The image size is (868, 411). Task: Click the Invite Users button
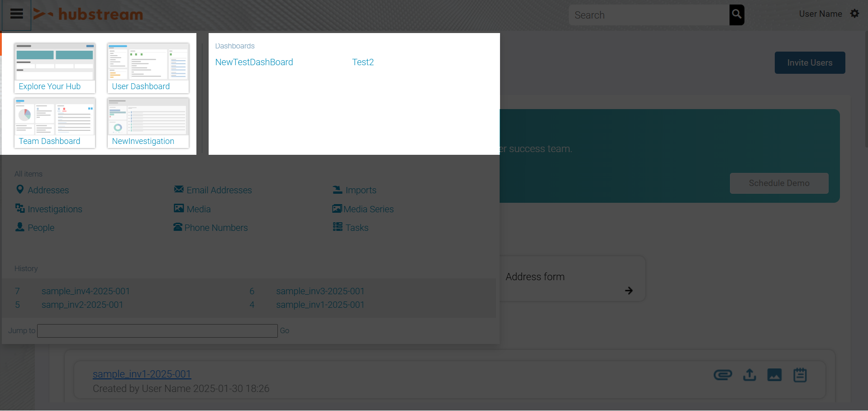(x=810, y=62)
